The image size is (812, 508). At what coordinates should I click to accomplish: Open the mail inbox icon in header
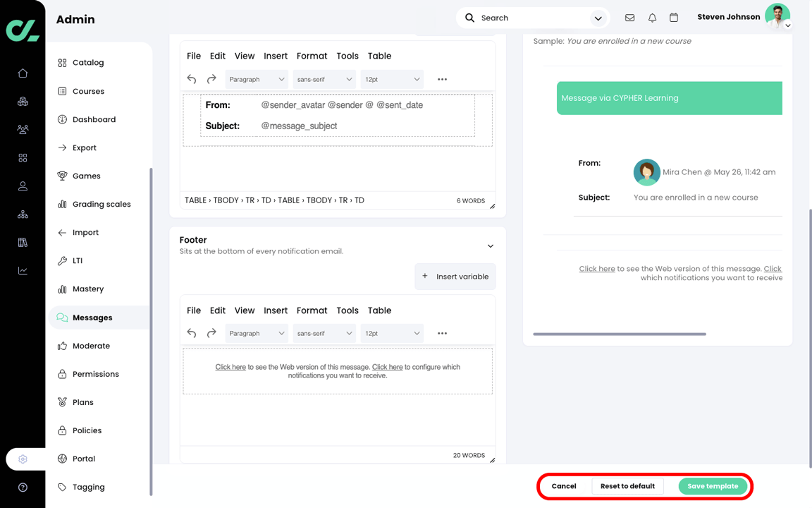pos(629,18)
